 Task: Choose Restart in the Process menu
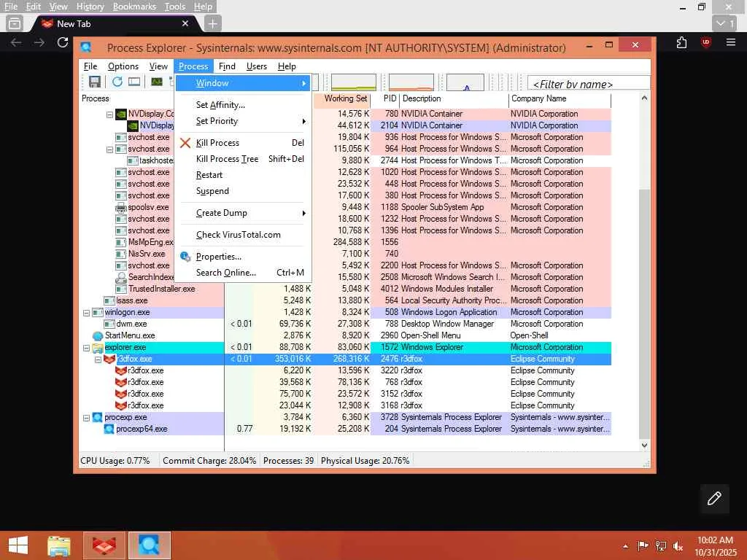coord(243,175)
